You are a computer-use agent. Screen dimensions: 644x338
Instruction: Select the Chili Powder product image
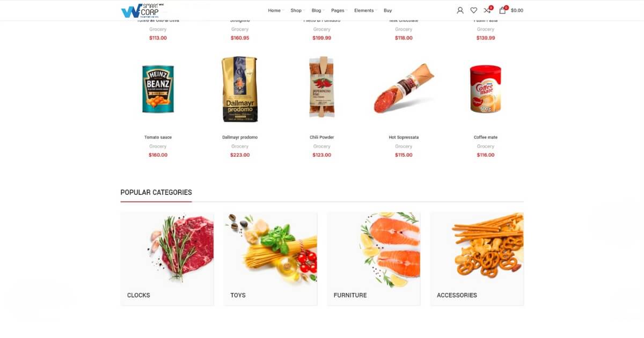[x=321, y=87]
